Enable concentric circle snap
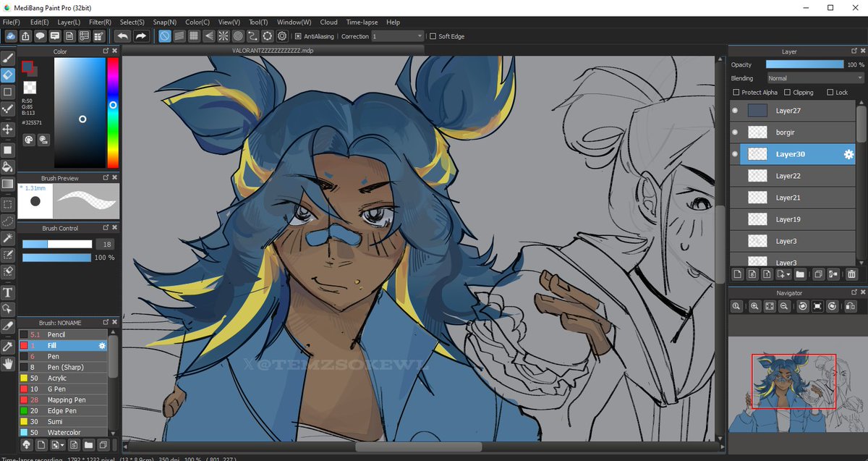This screenshot has width=868, height=461. [237, 35]
